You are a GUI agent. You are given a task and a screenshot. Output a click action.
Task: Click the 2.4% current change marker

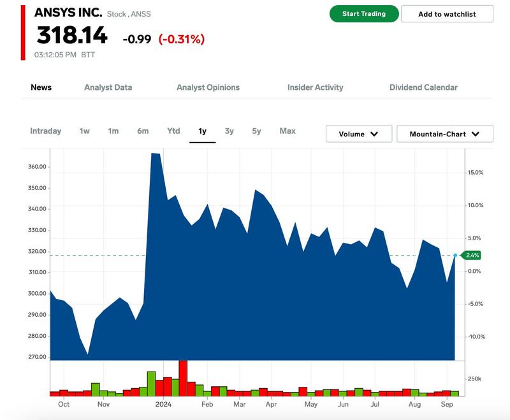(x=472, y=255)
